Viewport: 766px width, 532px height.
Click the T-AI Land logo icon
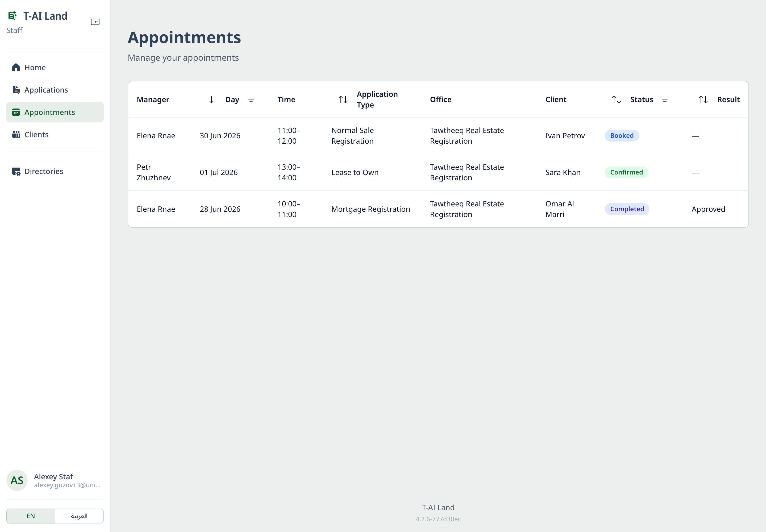click(x=12, y=16)
